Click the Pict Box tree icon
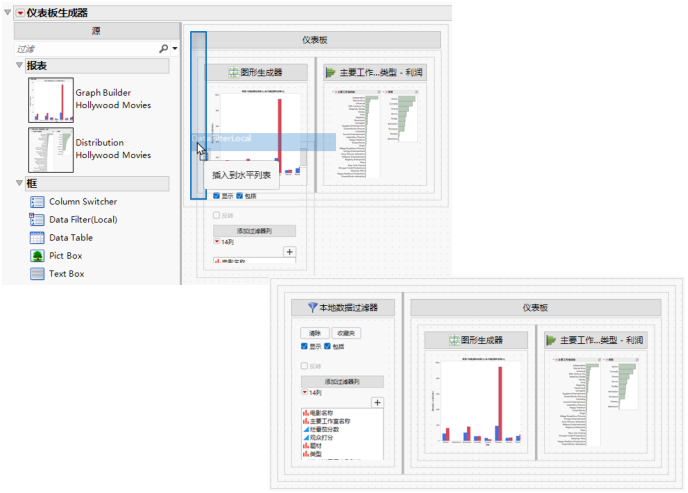The image size is (688, 493). click(37, 256)
